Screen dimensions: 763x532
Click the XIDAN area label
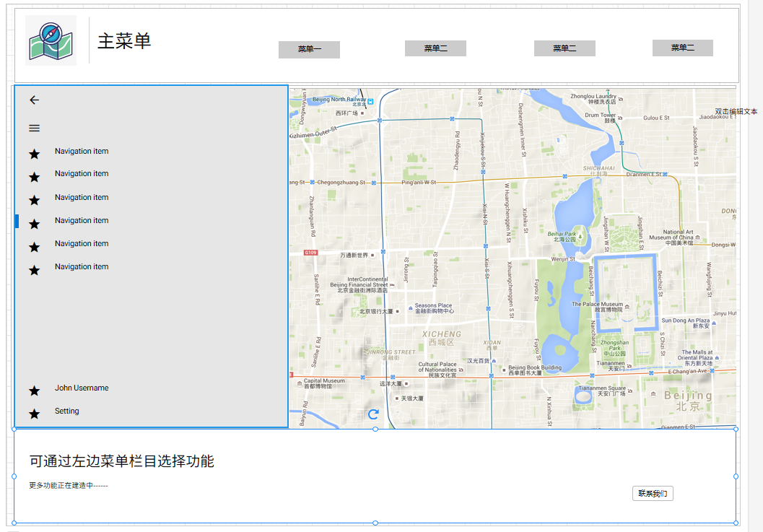click(492, 345)
